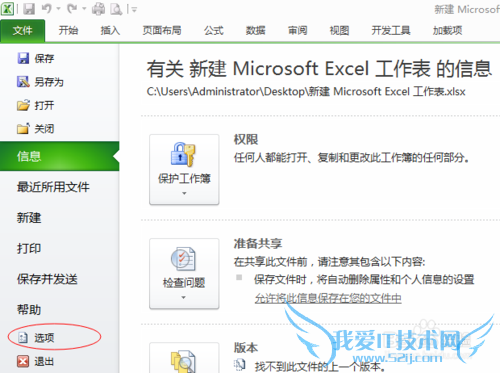Click the 保护工作簿 lock and key button
Image resolution: width=500 pixels, height=373 pixels.
[x=184, y=169]
